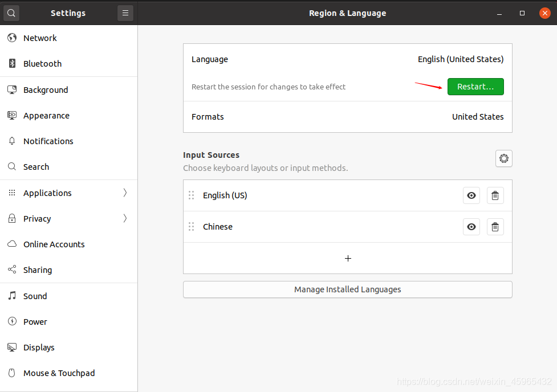Image resolution: width=557 pixels, height=392 pixels.
Task: Delete the English (US) input source
Action: click(x=495, y=195)
